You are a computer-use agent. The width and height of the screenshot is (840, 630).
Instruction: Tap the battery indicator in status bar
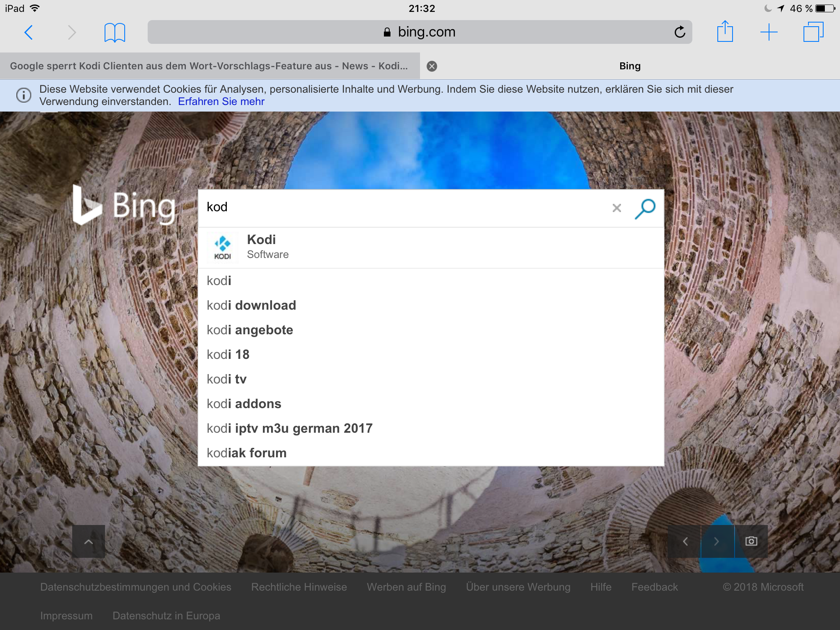825,8
